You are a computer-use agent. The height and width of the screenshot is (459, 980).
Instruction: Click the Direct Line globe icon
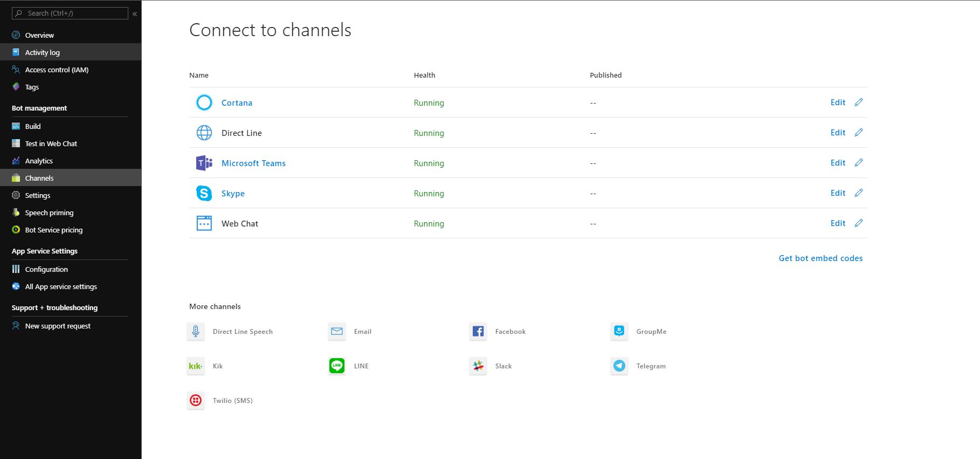coord(204,133)
